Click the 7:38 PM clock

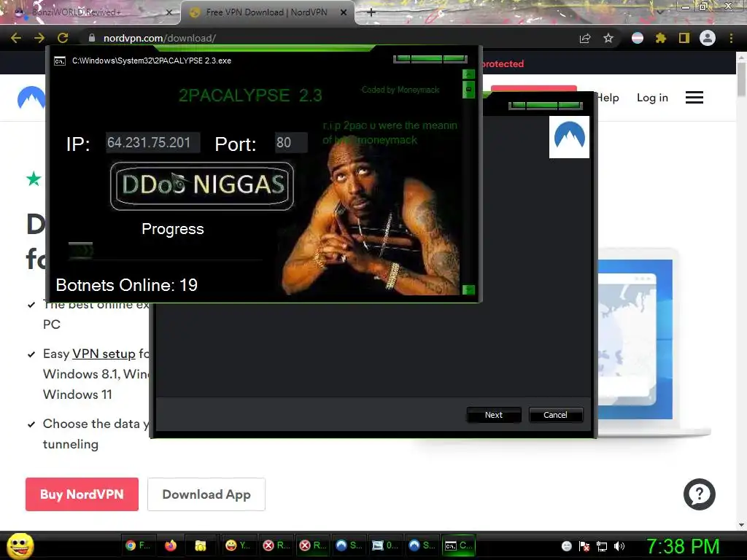683,546
